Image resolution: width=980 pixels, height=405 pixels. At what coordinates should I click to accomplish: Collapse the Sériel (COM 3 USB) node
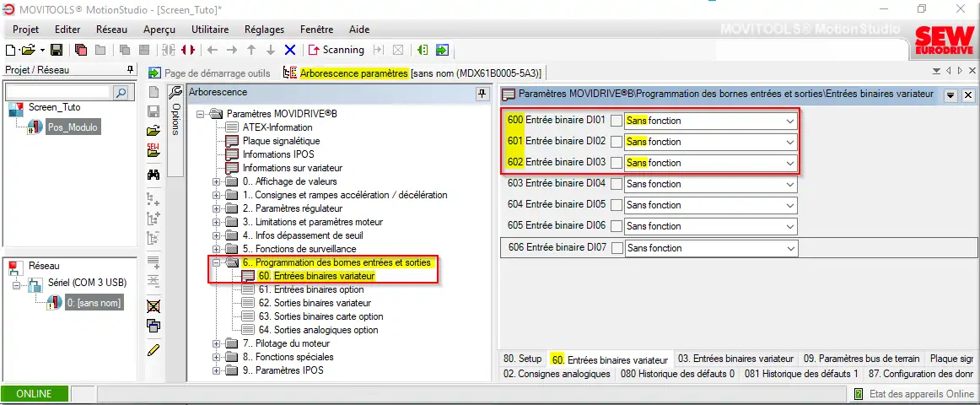coord(16,286)
